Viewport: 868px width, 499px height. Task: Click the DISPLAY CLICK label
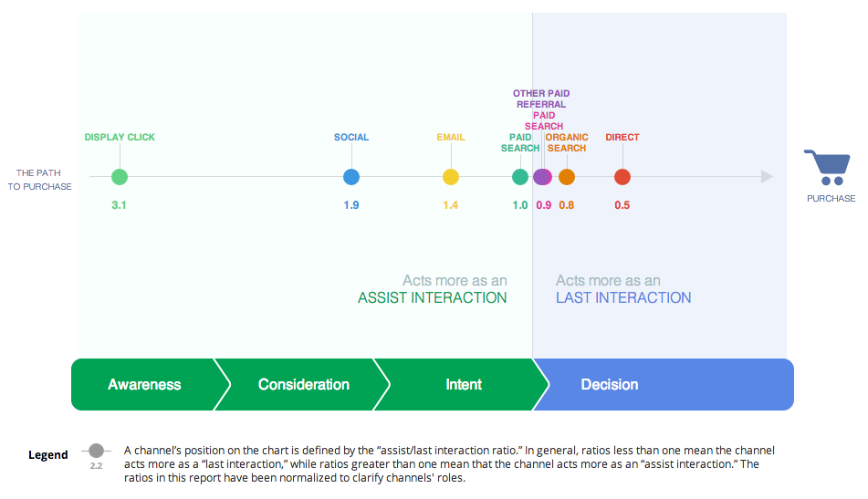[120, 137]
